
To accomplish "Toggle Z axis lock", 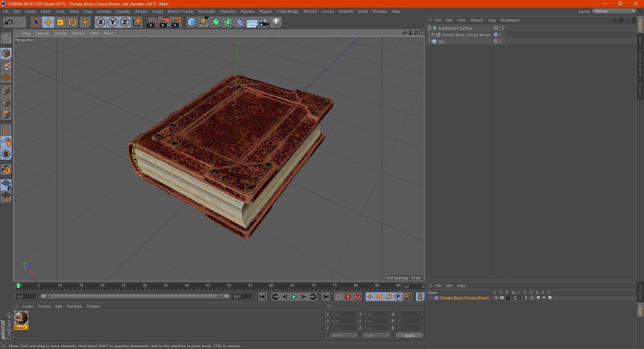I will (x=125, y=22).
